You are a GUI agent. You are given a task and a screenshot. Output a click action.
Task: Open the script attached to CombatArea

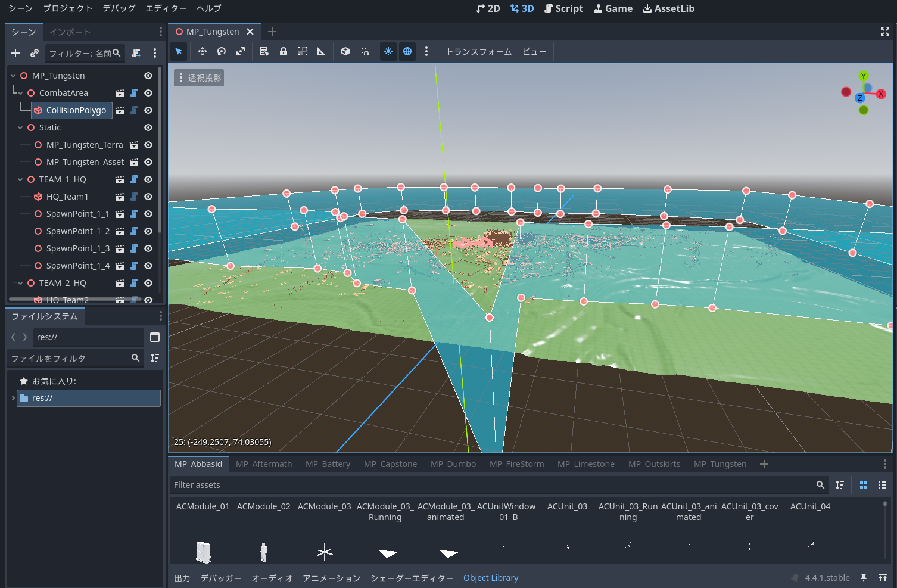(x=134, y=93)
